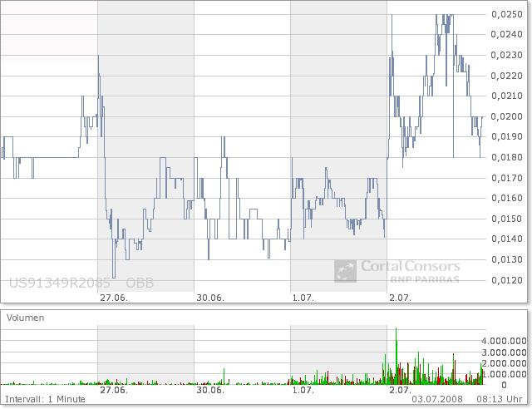Click the 2.07. date label under price chart
The image size is (532, 409).
point(400,298)
